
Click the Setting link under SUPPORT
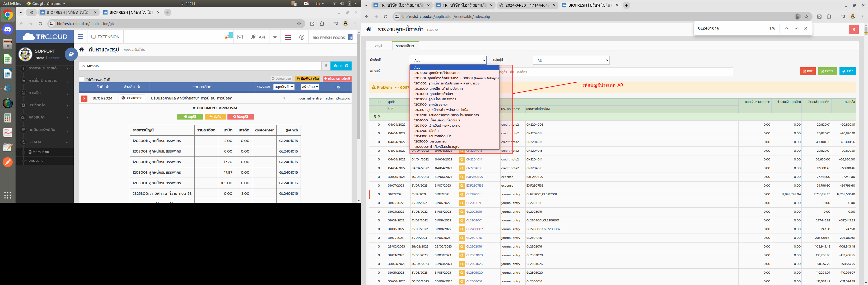coord(54,58)
